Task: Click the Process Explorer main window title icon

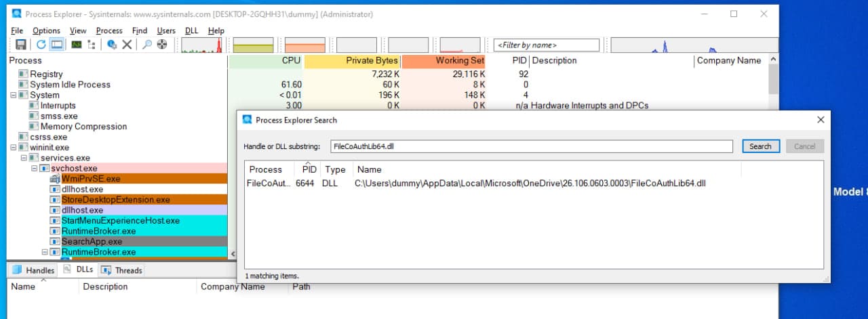Action: pos(16,14)
